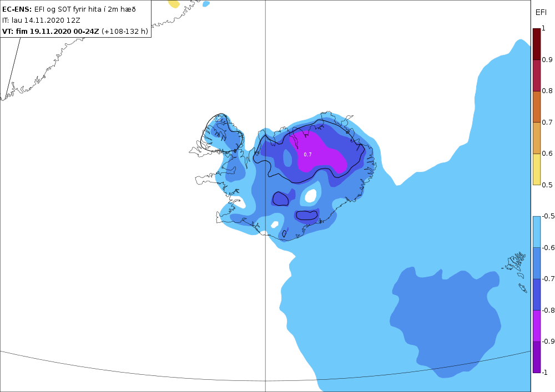Screen dimensions: 555x392
Task: Click the yellow 0.5 to 0.6 legend swatch
Action: [x=537, y=169]
